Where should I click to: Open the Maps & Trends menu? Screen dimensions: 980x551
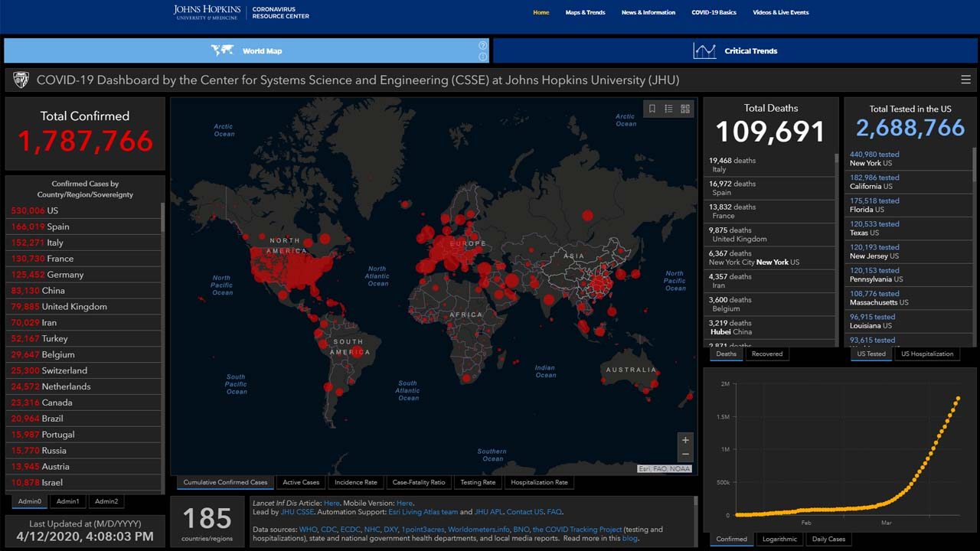pos(585,12)
